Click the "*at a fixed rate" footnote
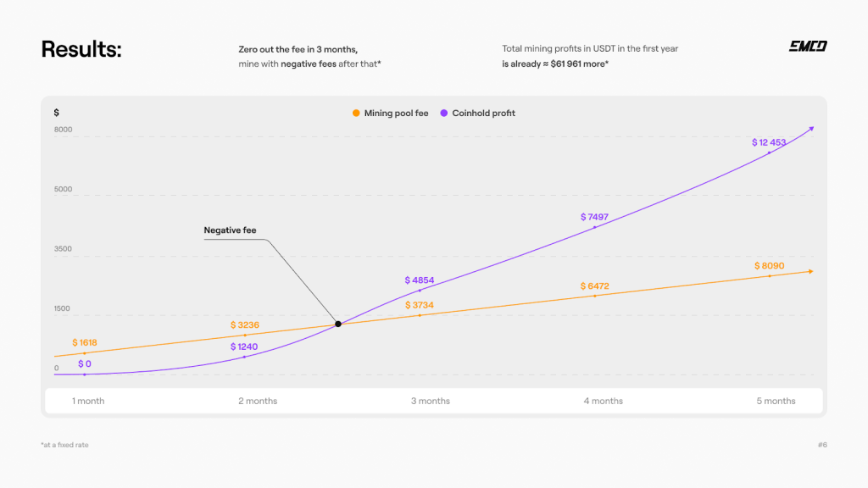Screen dimensions: 868x488 [x=64, y=445]
